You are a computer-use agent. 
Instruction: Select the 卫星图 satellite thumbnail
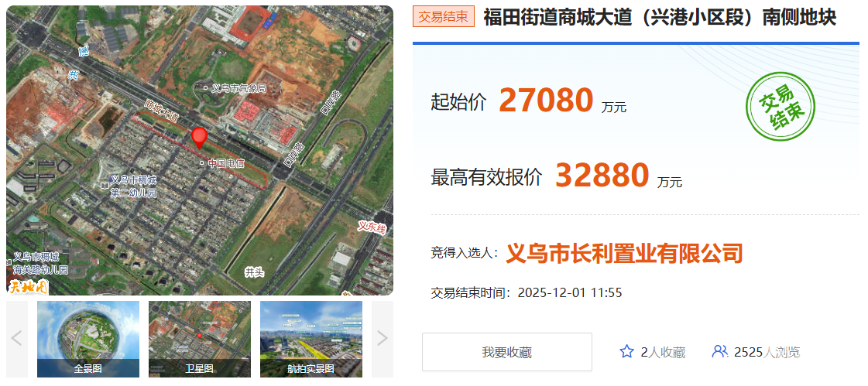click(199, 339)
